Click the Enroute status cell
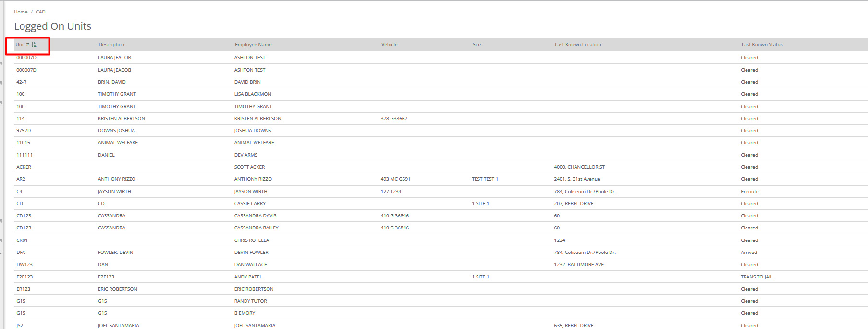The image size is (868, 329). (749, 191)
